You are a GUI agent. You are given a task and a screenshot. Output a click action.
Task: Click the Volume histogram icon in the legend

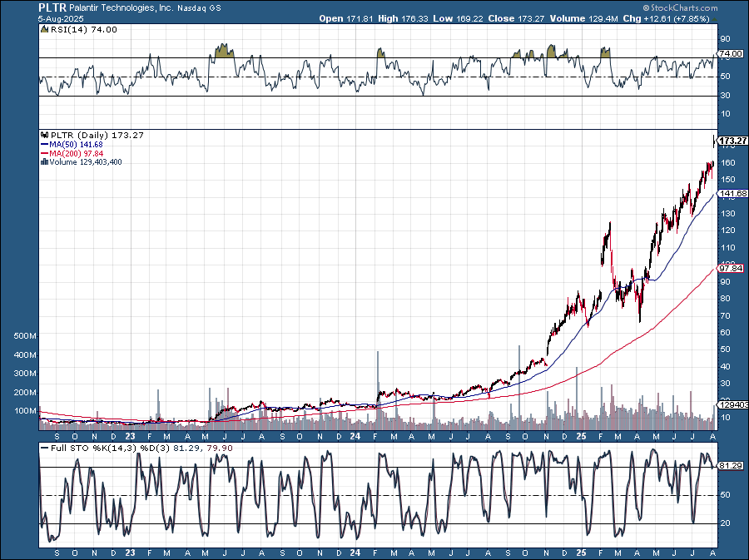(x=46, y=161)
